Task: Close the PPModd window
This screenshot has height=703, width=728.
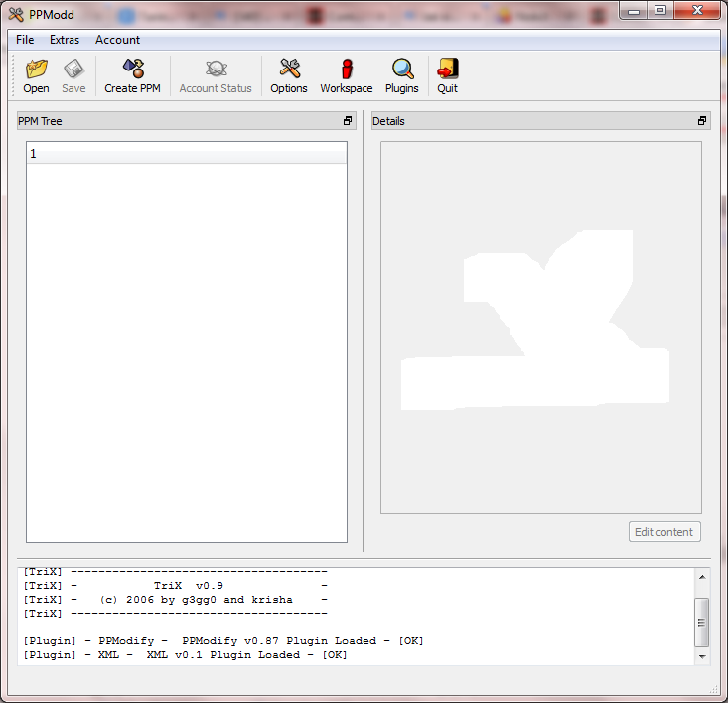Action: coord(697,11)
